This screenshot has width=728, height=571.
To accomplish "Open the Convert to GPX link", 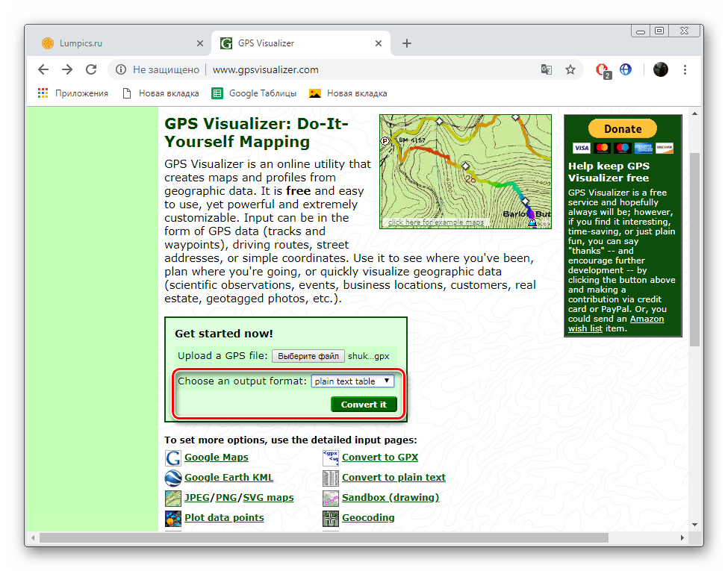I will (x=380, y=458).
